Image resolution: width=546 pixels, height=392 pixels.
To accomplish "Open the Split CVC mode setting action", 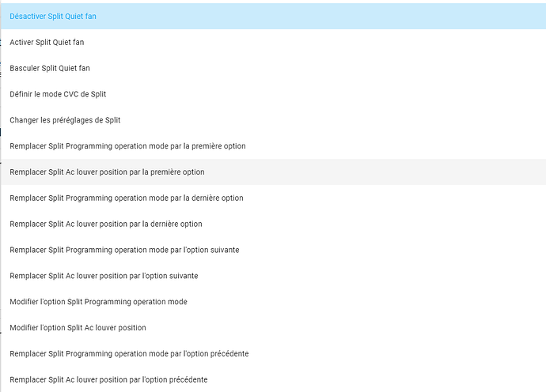I will click(x=58, y=94).
